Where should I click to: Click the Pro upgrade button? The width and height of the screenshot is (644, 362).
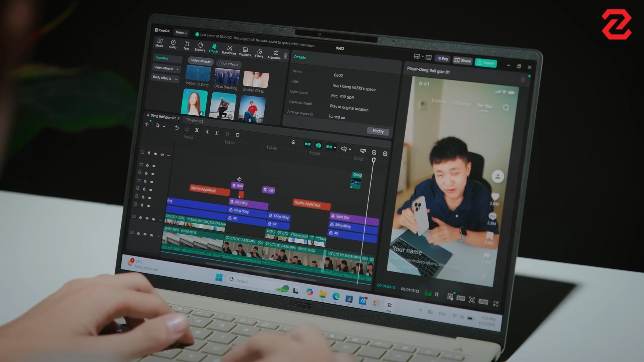tap(442, 59)
